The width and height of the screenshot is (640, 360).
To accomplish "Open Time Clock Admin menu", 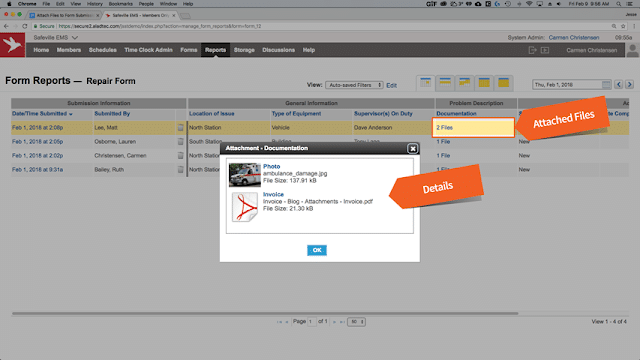I will click(148, 50).
